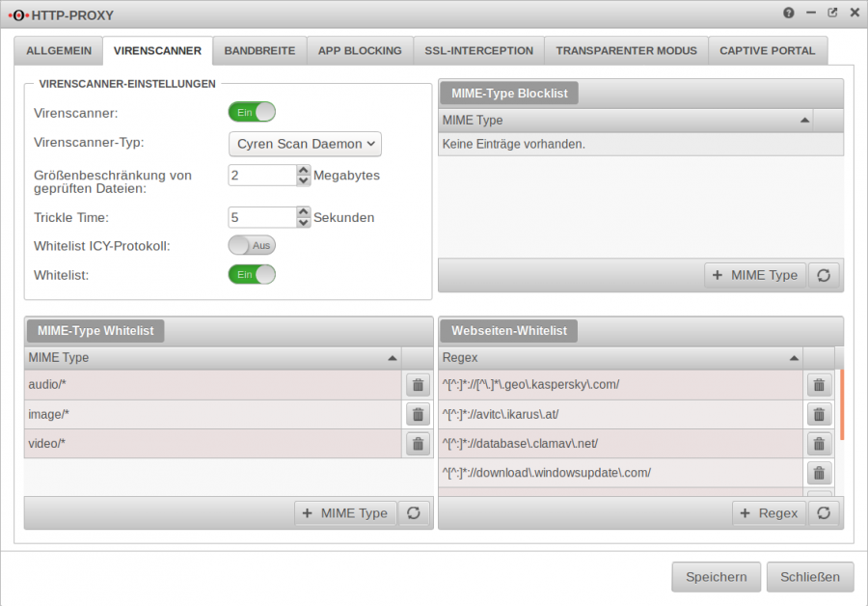Delete the video/* whitelist entry

click(x=418, y=443)
